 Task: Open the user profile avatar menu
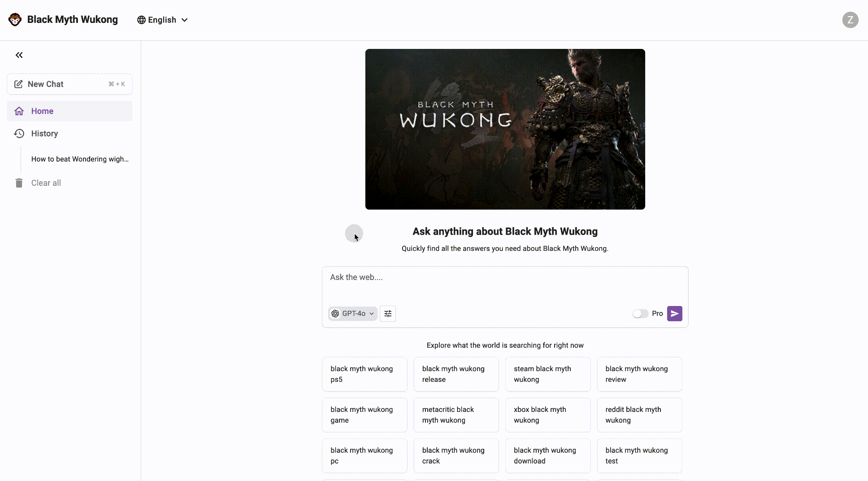(x=850, y=20)
